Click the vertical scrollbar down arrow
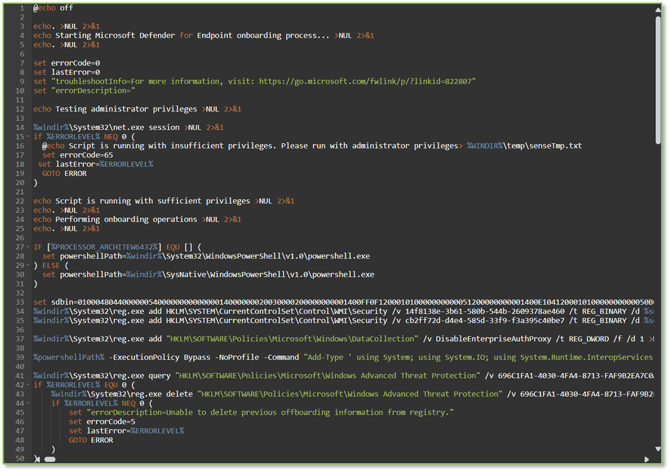The width and height of the screenshot is (670, 472). point(660,450)
